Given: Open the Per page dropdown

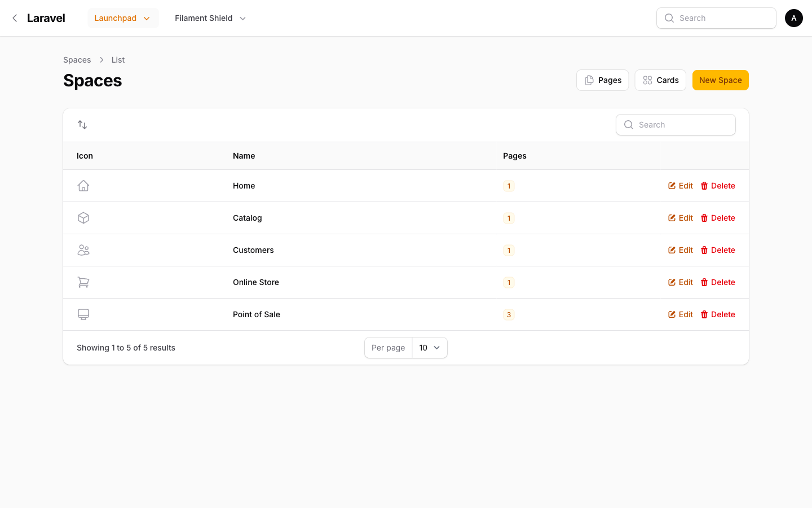Looking at the screenshot, I should pos(430,348).
